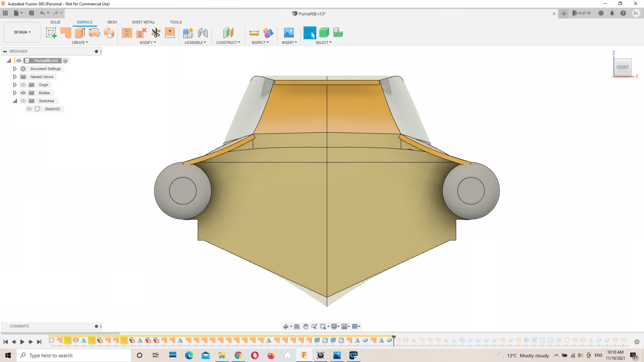Open the DESIGN workspace dropdown
This screenshot has width=644, height=362.
click(22, 32)
